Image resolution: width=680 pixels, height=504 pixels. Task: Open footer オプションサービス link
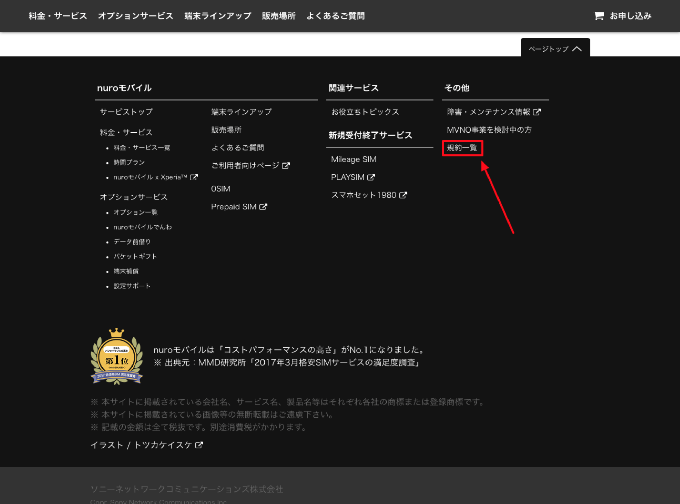[x=134, y=197]
